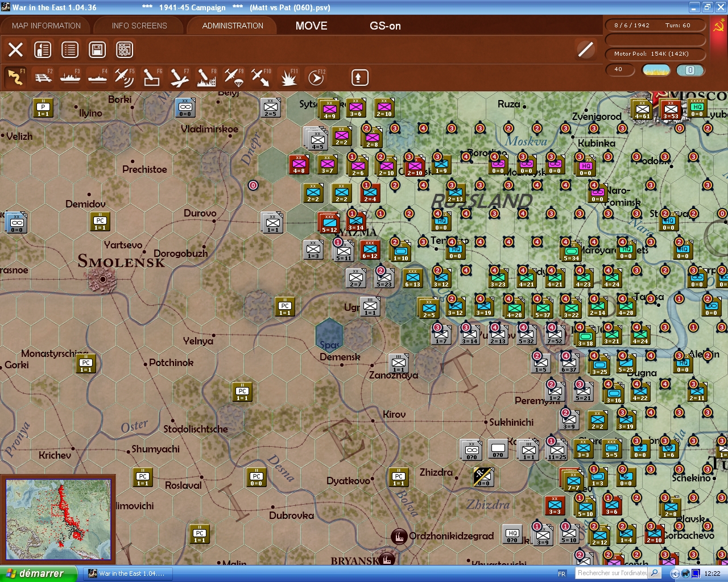Click the 40 value box
This screenshot has width=728, height=582.
pos(621,70)
